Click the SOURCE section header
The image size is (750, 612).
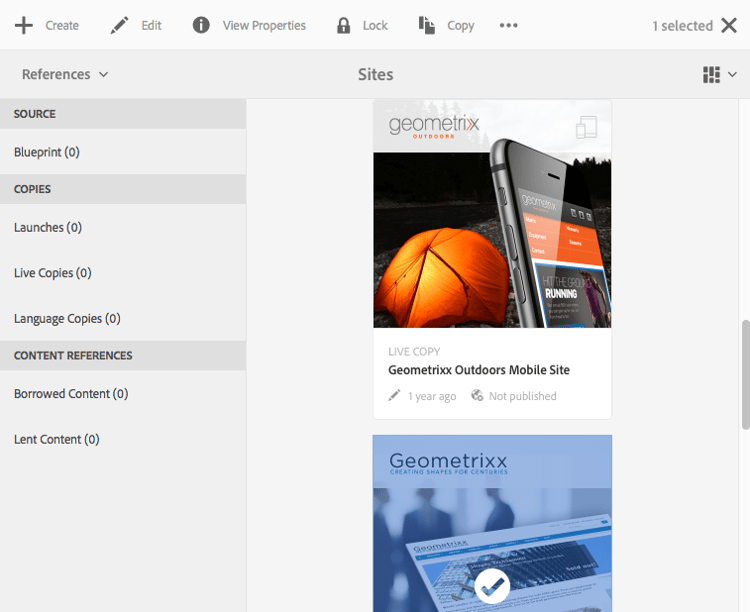pos(123,114)
